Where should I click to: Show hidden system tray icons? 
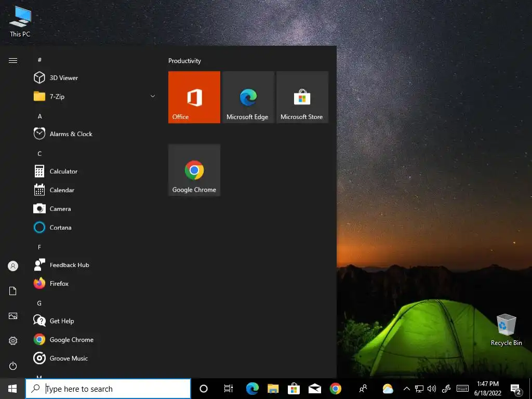point(406,389)
